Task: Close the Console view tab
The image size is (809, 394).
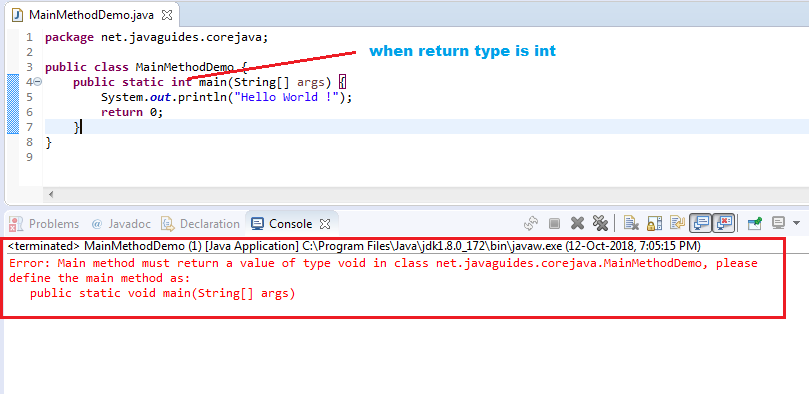Action: [325, 224]
